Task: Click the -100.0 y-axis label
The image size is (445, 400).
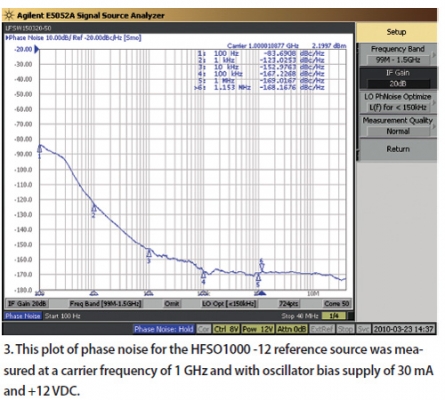Action: pos(23,170)
